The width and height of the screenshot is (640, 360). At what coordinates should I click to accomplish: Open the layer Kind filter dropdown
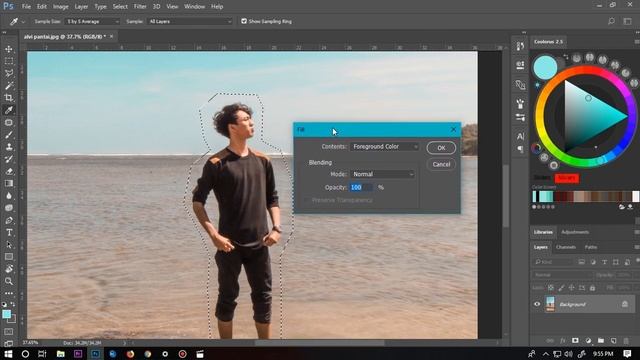pyautogui.click(x=553, y=262)
